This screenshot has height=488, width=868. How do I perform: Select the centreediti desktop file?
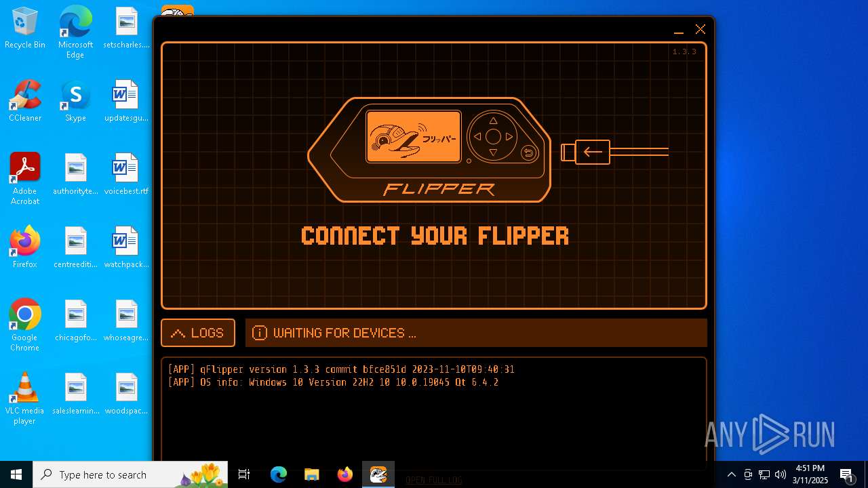click(75, 248)
